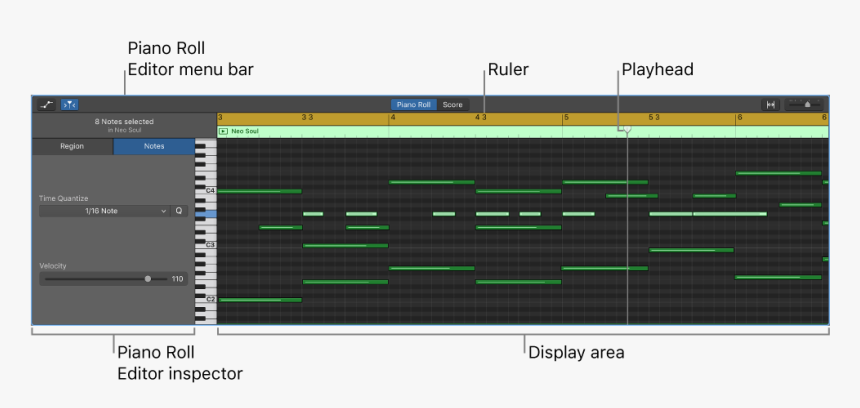Toggle the Catch Playhead button
Screen dimensions: 860x408
pyautogui.click(x=70, y=104)
